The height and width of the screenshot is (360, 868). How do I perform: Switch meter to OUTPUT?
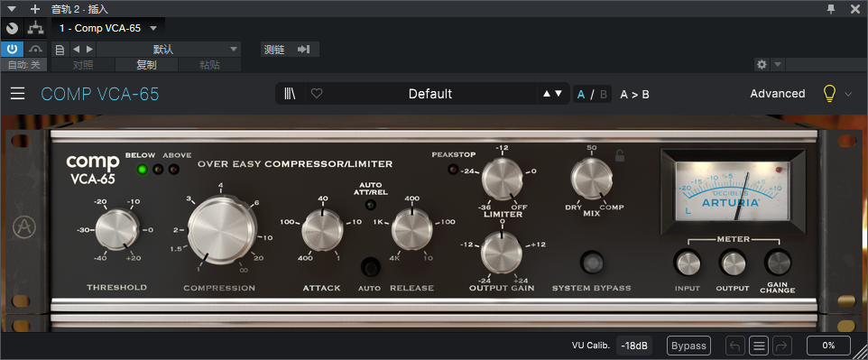[733, 263]
